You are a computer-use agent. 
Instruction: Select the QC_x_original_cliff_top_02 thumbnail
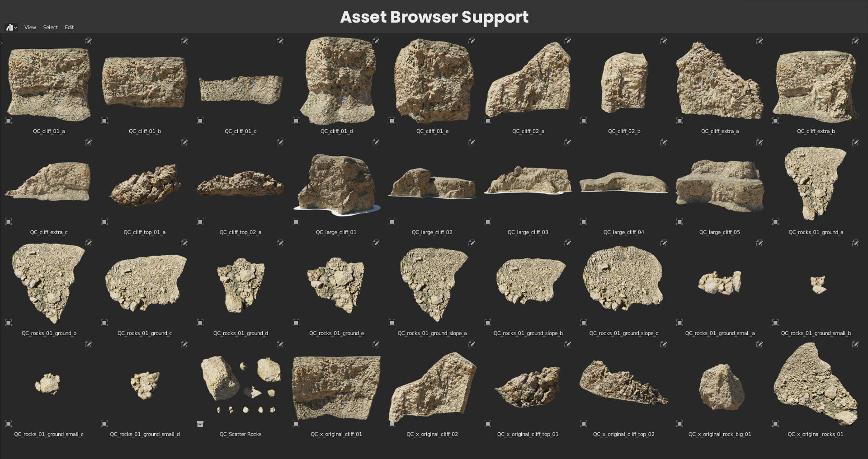pos(623,382)
